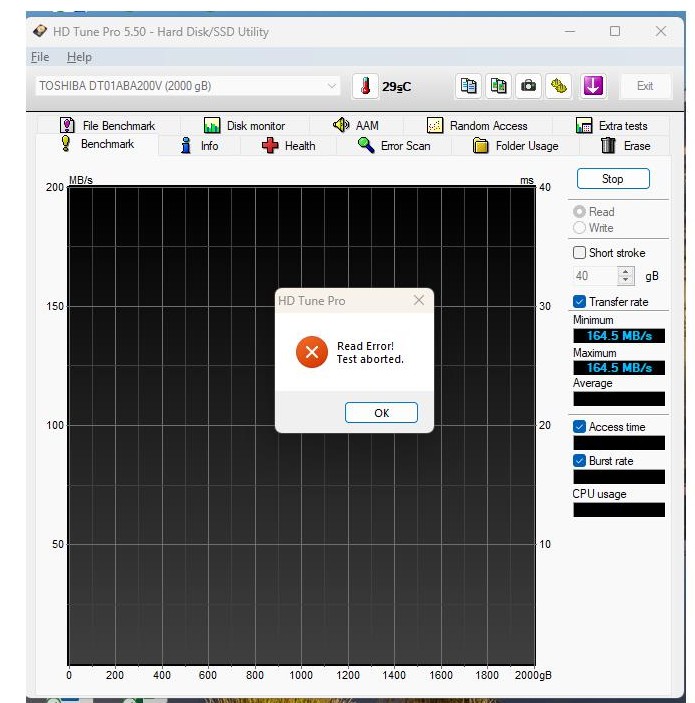The image size is (695, 703).
Task: Open the options wrench icon
Action: 559,86
